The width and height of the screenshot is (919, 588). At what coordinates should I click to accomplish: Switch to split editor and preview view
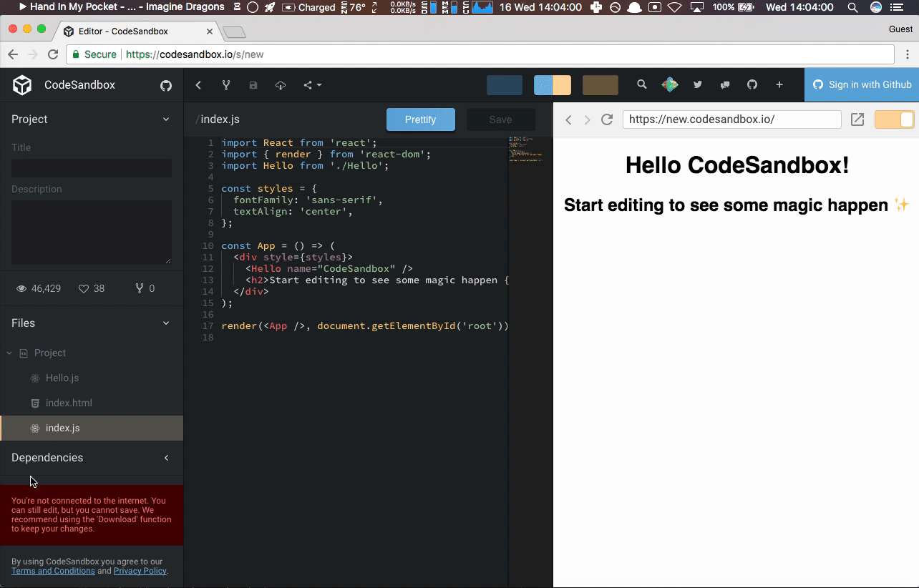tap(553, 85)
